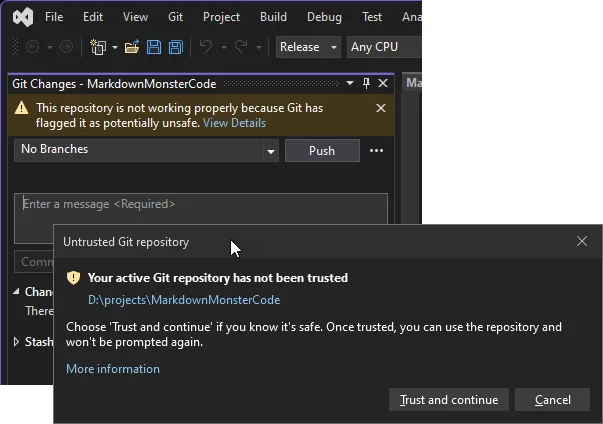The width and height of the screenshot is (603, 424).
Task: Click the Redo toolbar icon
Action: [x=241, y=47]
